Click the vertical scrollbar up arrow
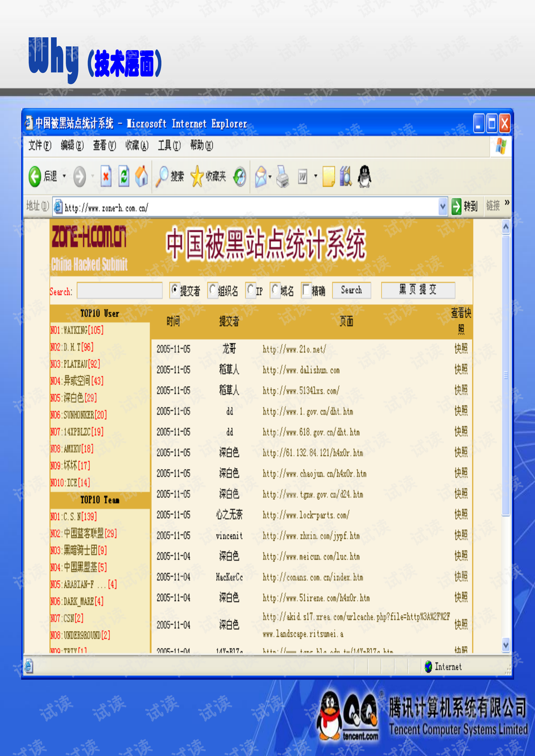The image size is (535, 756). 506,227
